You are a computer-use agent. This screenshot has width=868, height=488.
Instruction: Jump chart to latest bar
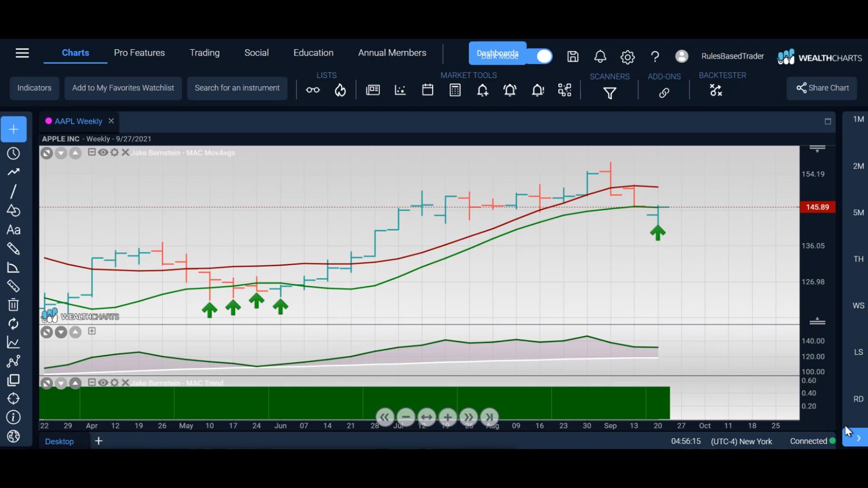pyautogui.click(x=490, y=417)
